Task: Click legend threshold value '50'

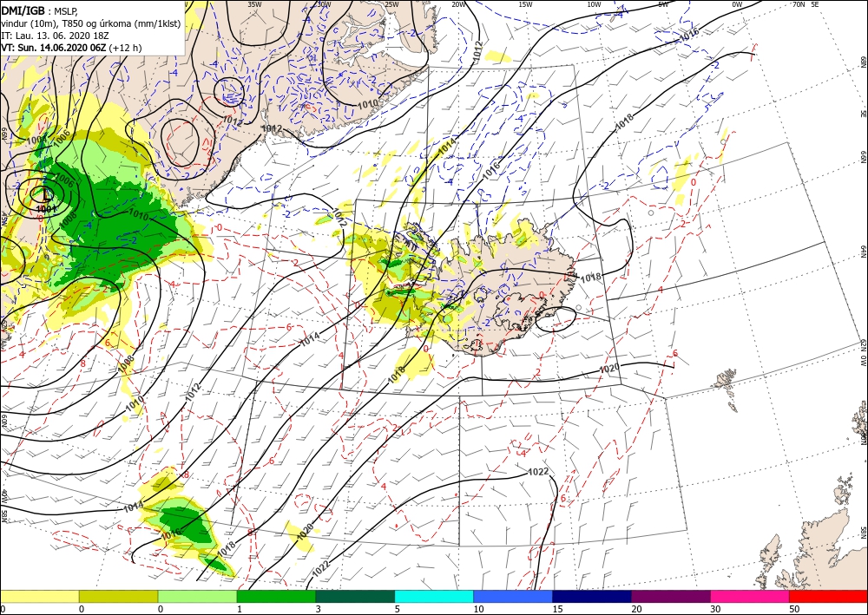Action: (x=794, y=609)
